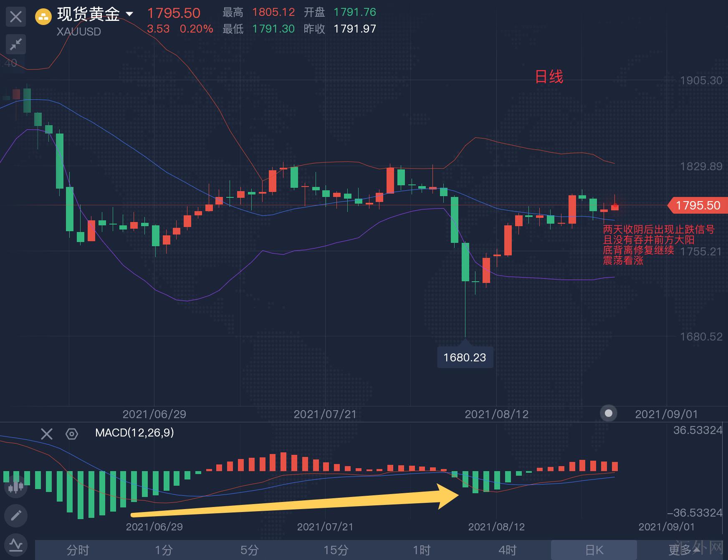
Task: Click the collapse fullscreen arrows icon
Action: (16, 44)
